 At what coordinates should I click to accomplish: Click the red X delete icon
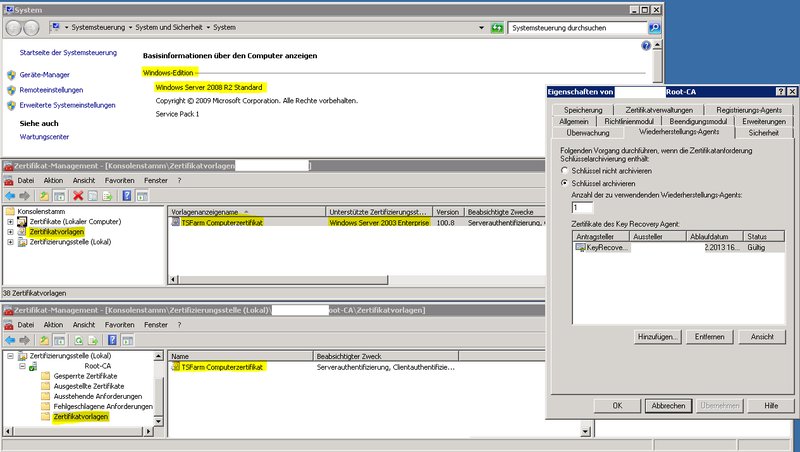pos(78,196)
